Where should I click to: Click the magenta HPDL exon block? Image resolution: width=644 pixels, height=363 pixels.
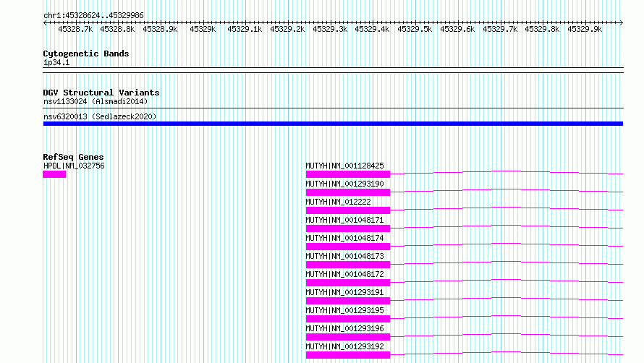pos(54,174)
